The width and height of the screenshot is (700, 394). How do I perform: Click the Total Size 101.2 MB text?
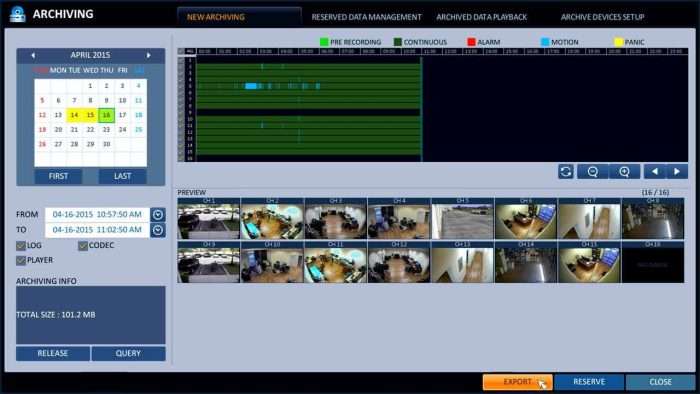coord(56,315)
